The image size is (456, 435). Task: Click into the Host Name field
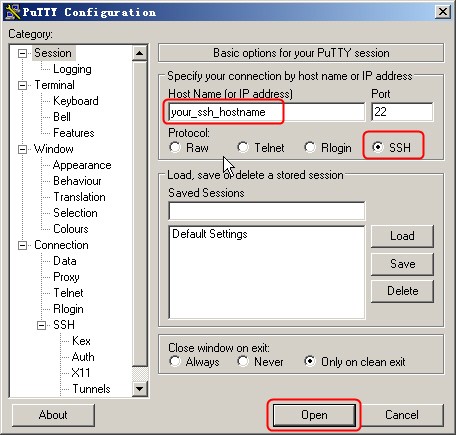[x=267, y=112]
